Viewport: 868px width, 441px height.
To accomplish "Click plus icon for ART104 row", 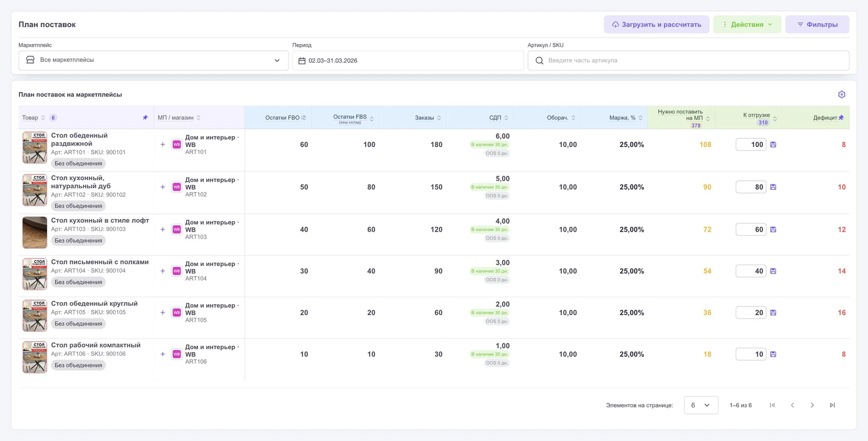I will 163,271.
